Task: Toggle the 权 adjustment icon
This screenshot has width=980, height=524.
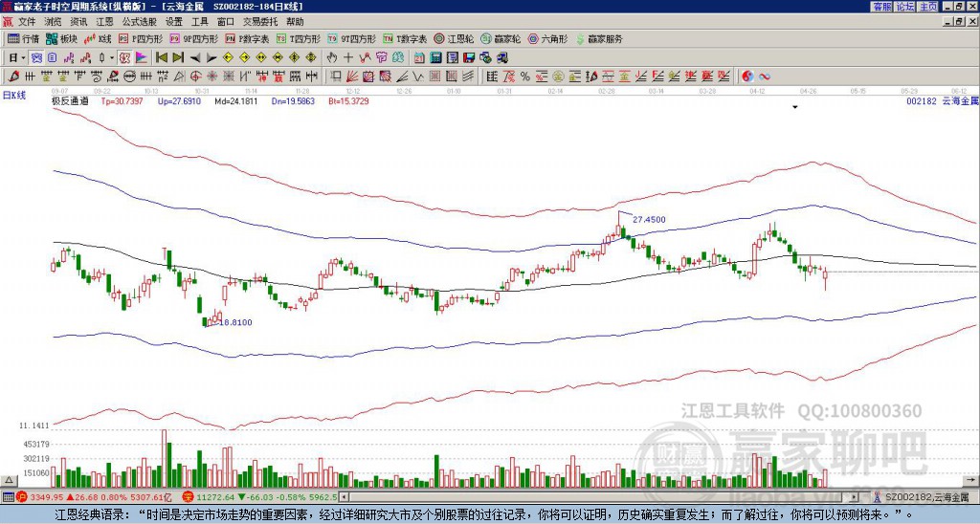Action: tap(124, 58)
